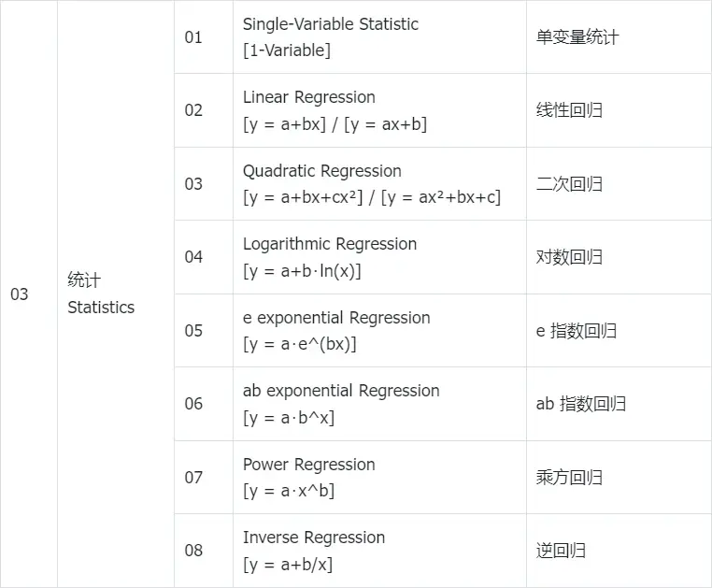Click the ab 指数回归 text
Viewport: 712px width, 588px height.
(x=581, y=404)
